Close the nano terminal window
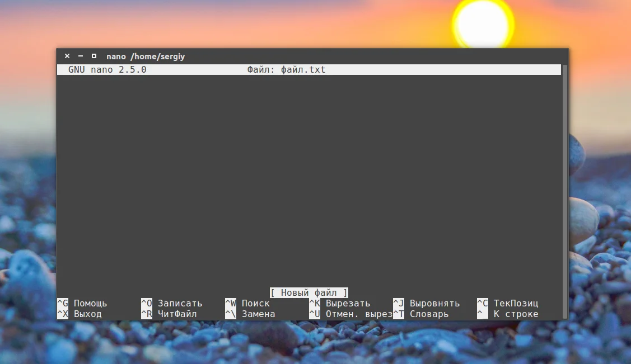 (67, 56)
